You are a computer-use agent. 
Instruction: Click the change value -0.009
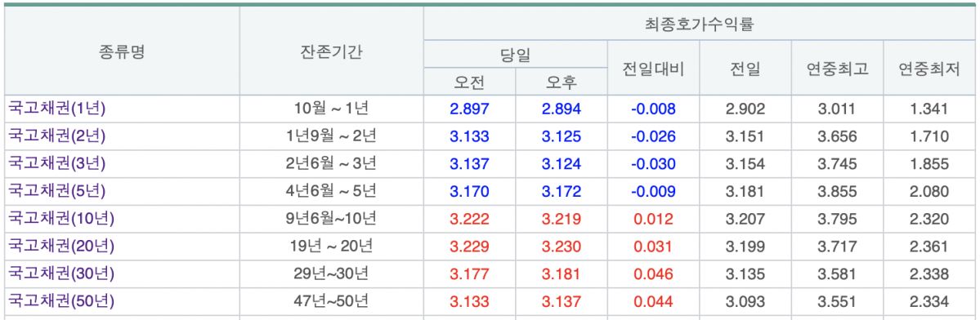click(653, 192)
